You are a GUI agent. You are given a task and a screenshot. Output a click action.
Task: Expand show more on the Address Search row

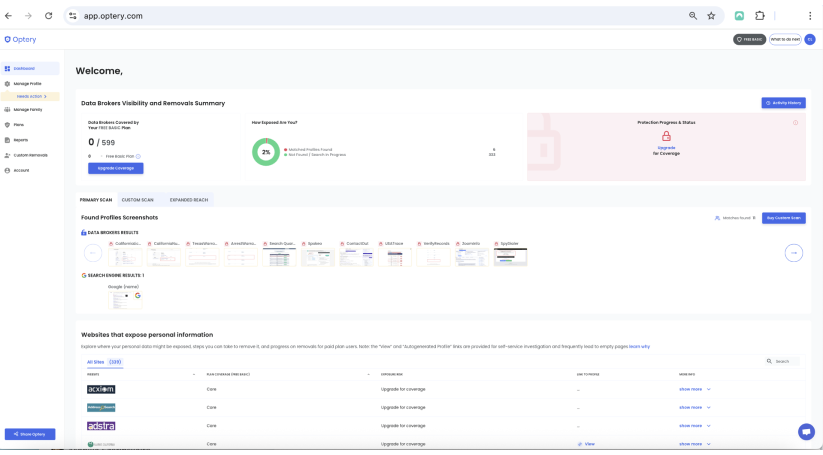(x=694, y=408)
